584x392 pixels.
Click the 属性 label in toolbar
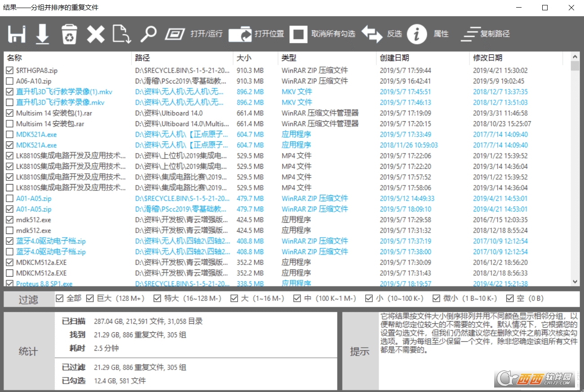(x=441, y=34)
